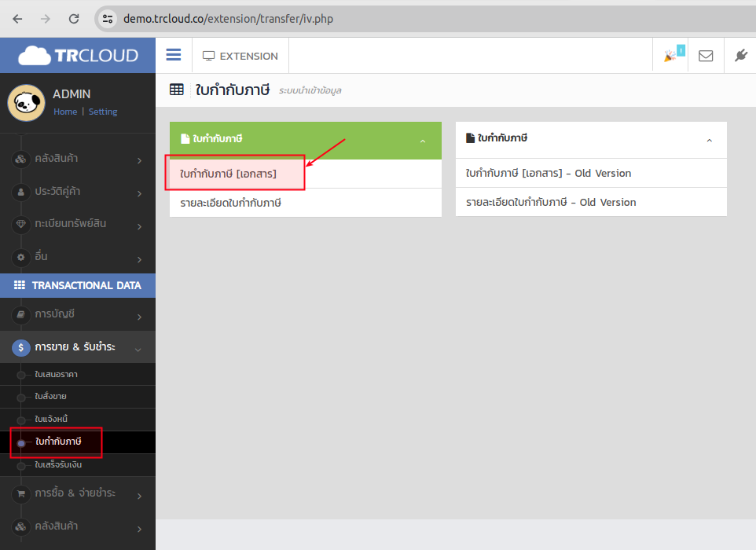Image resolution: width=756 pixels, height=550 pixels.
Task: Click the grid icon in TRANSACTIONAL DATA header
Action: [x=20, y=285]
